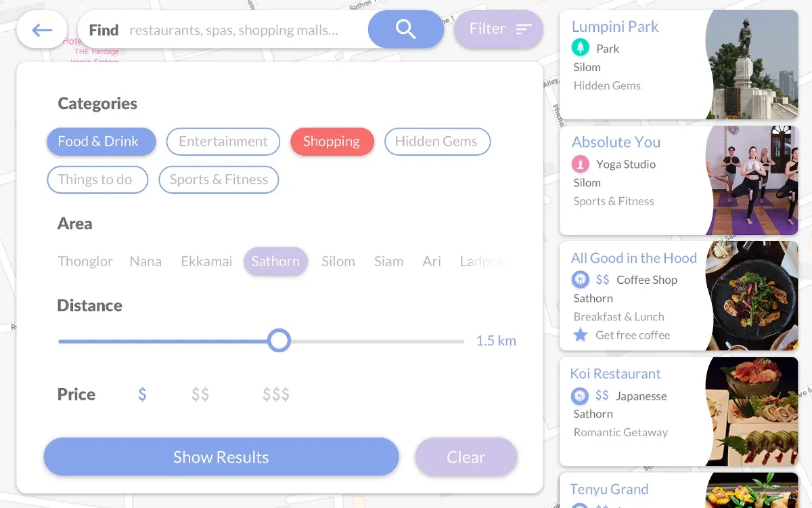
Task: Open the Tenyu Grand listing
Action: [679, 490]
